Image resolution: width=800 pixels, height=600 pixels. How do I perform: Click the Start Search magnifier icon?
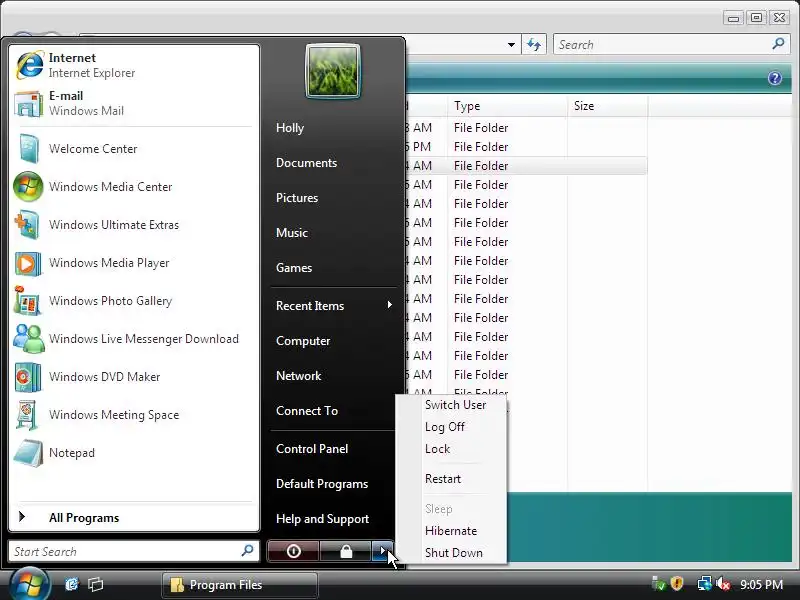pos(247,551)
